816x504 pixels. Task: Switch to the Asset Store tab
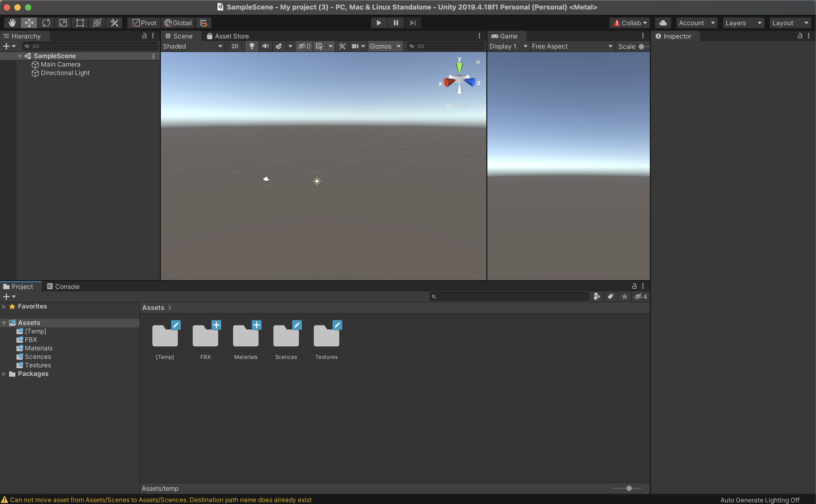(228, 36)
